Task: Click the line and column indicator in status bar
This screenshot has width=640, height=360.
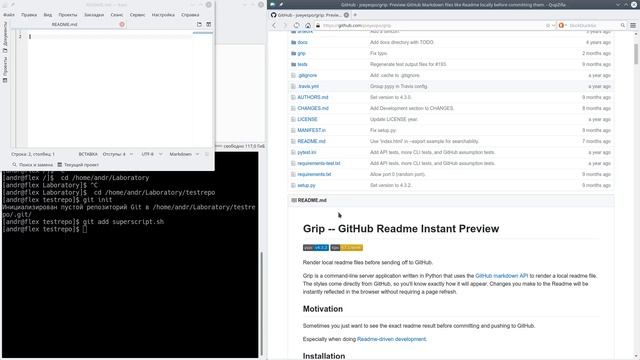Action: 33,154
